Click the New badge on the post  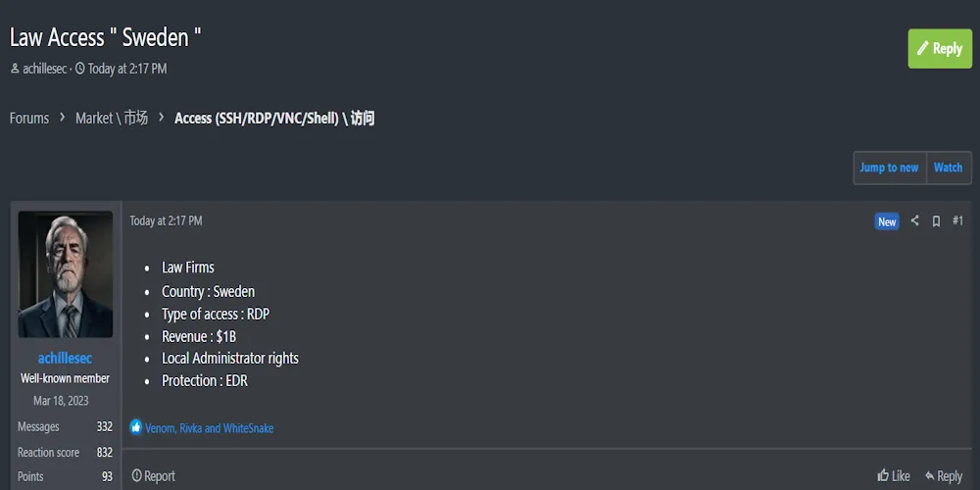887,221
